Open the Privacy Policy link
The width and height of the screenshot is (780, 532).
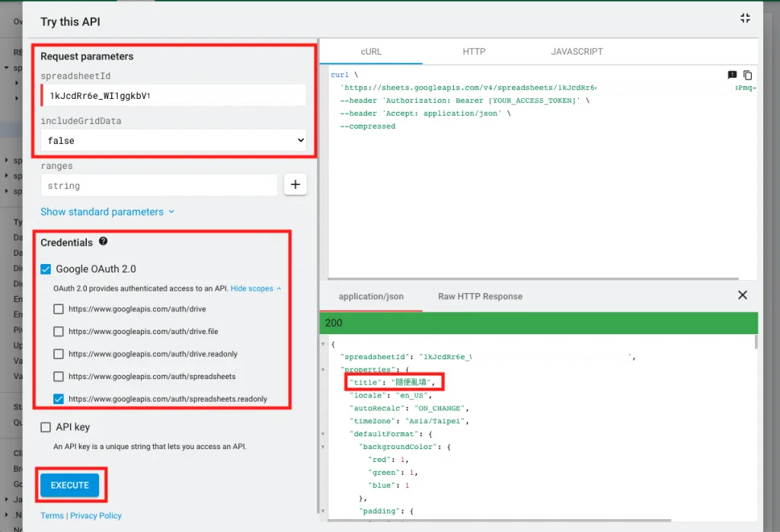tap(95, 515)
